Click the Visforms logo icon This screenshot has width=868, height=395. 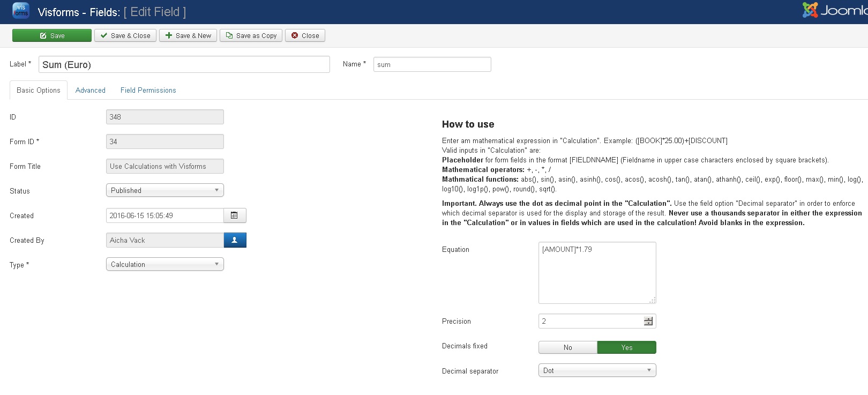coord(21,11)
